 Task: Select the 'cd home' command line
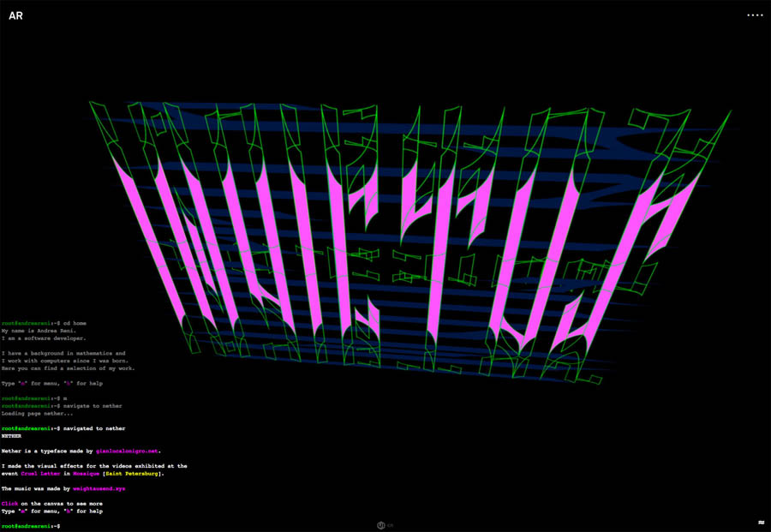point(75,323)
